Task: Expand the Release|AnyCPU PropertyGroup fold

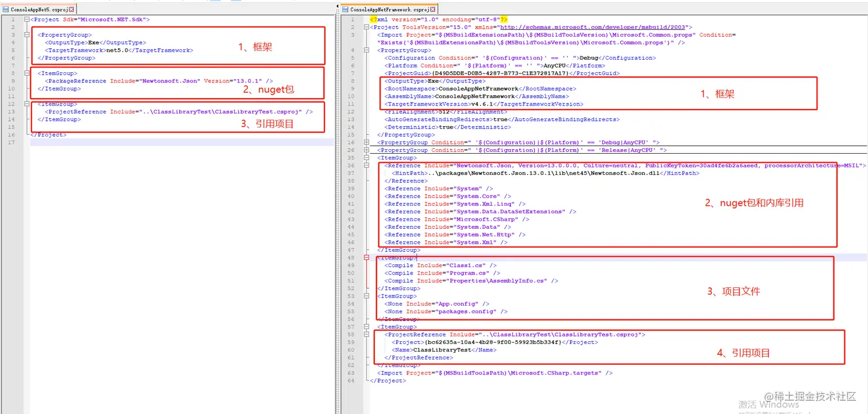Action: pyautogui.click(x=367, y=150)
